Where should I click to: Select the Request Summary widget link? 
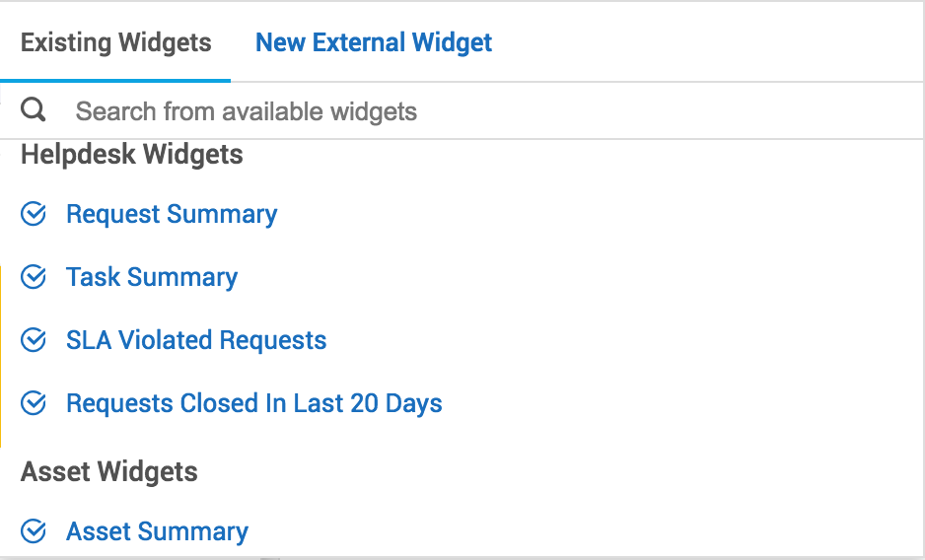172,214
